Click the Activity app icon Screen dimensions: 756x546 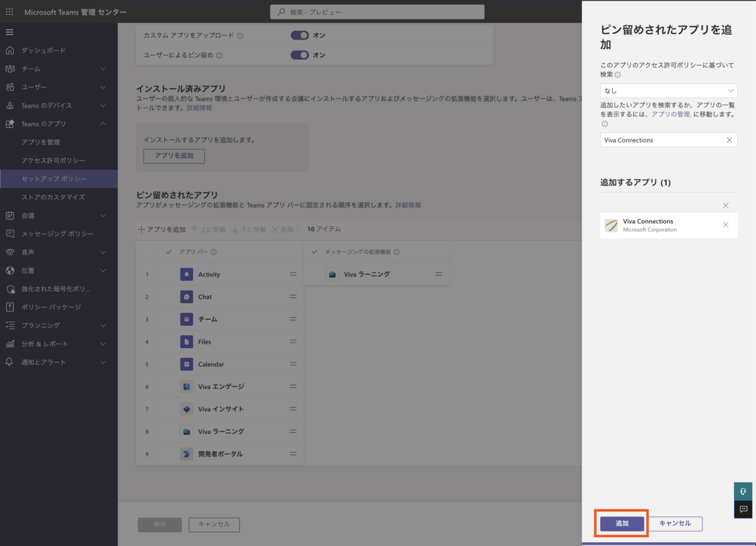coord(186,274)
